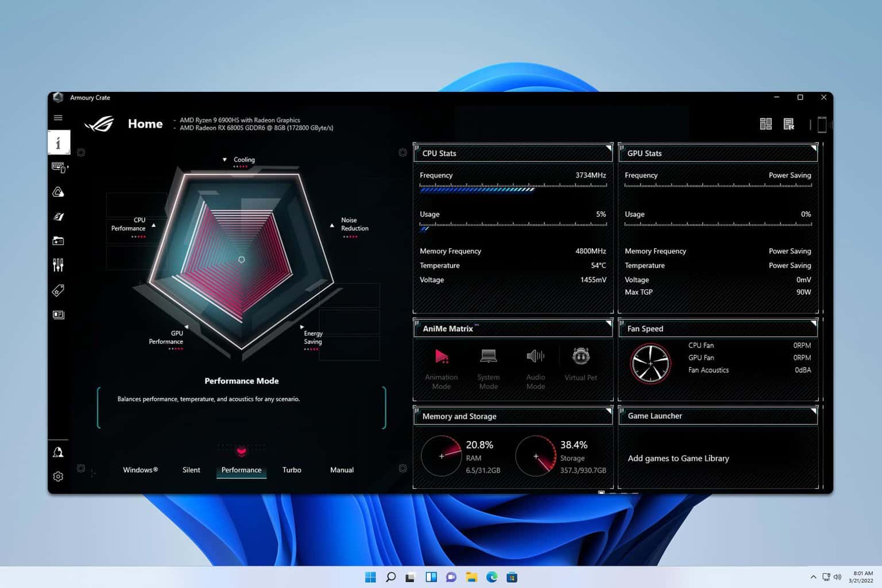The height and width of the screenshot is (588, 882).
Task: Expand the CPU Stats panel corner
Action: [609, 148]
